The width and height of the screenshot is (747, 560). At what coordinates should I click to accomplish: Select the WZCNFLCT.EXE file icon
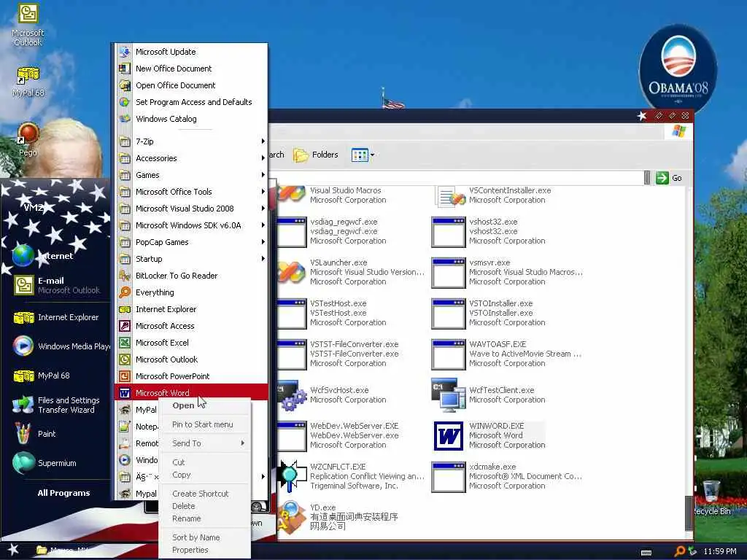292,476
